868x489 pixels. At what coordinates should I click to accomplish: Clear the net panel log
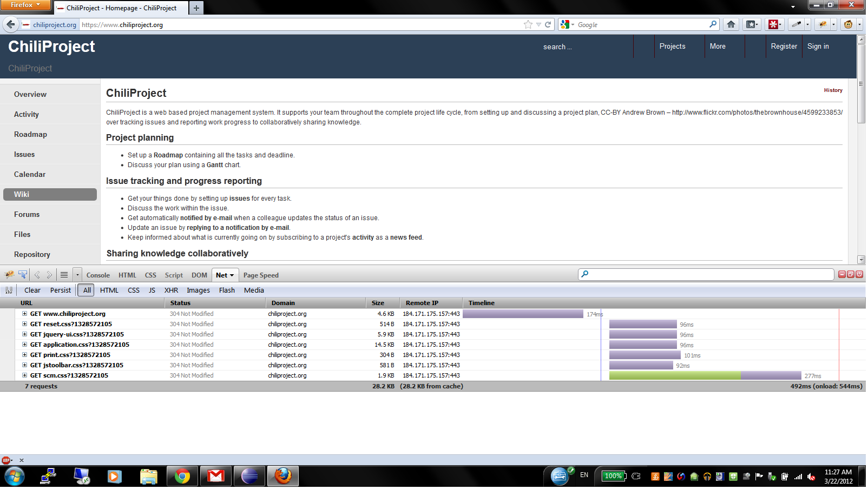click(32, 290)
